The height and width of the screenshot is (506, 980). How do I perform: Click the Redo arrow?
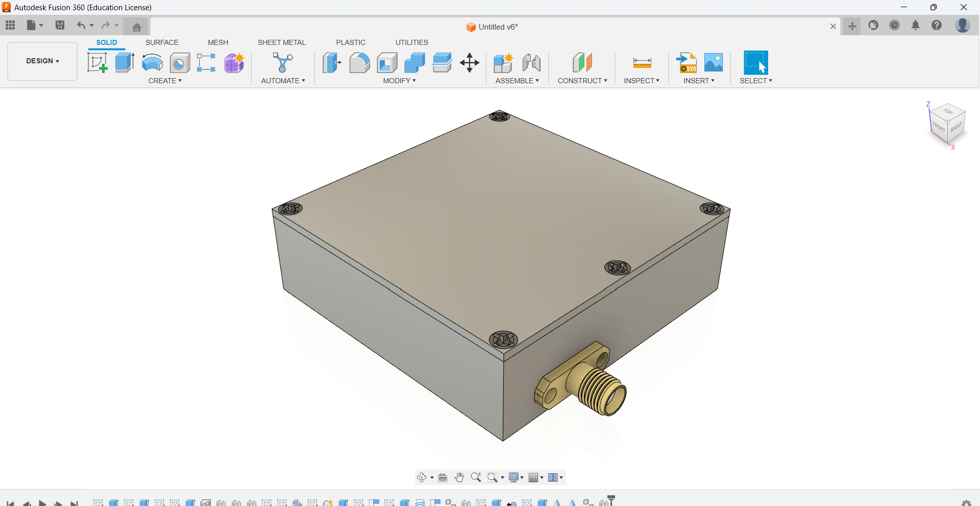click(106, 25)
